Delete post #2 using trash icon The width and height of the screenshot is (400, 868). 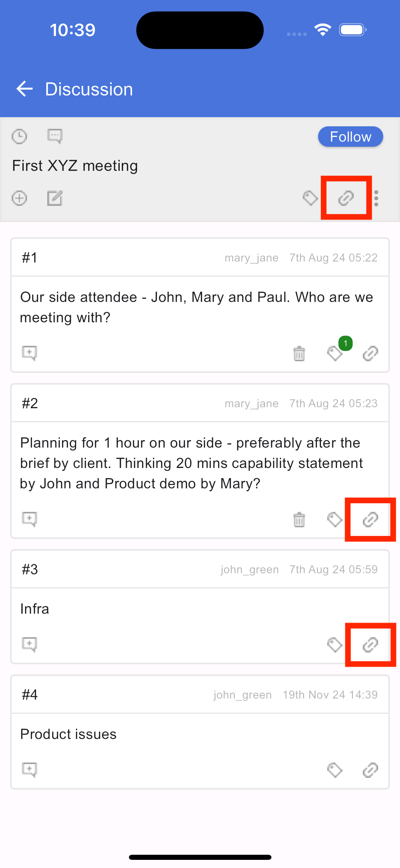click(x=299, y=519)
